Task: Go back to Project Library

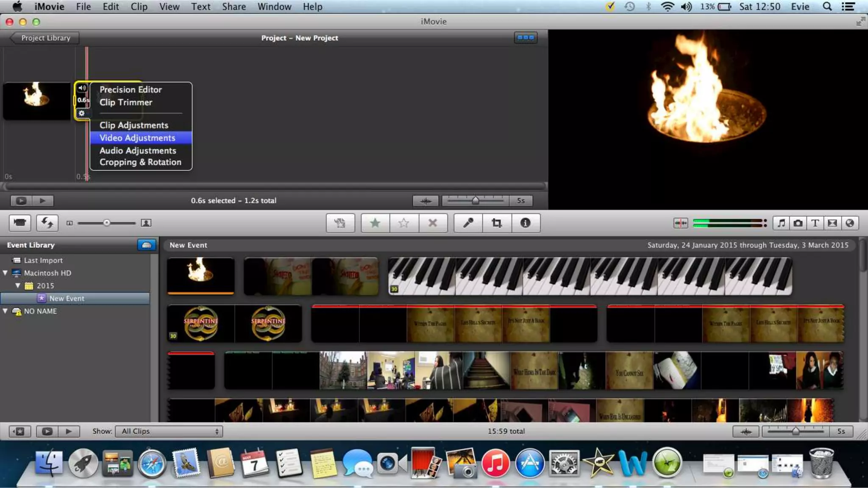Action: pos(45,38)
